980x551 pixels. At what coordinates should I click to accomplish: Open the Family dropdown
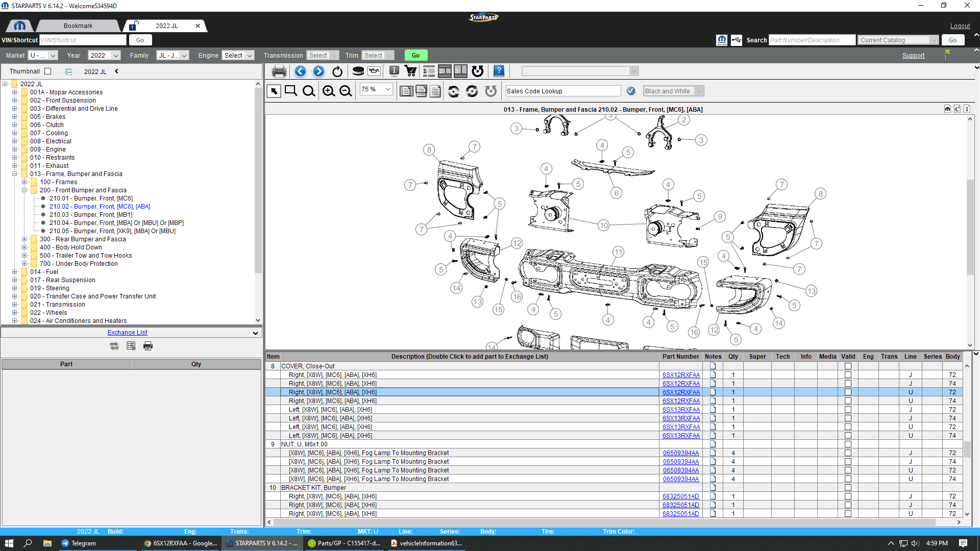click(173, 56)
